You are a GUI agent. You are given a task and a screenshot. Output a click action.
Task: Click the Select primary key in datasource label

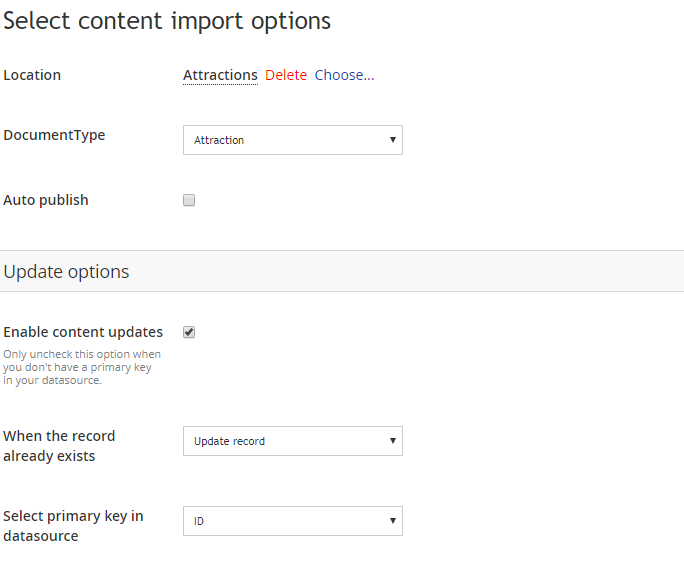tap(73, 526)
